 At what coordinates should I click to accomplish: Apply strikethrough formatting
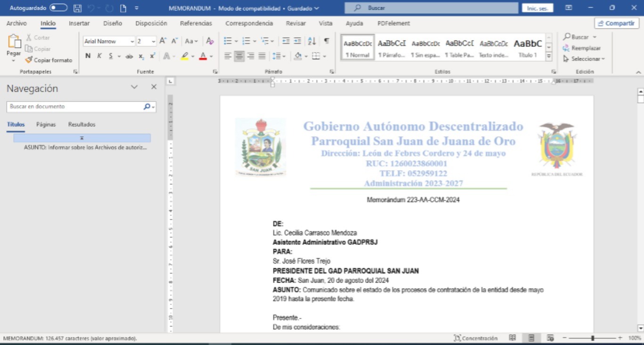[129, 56]
